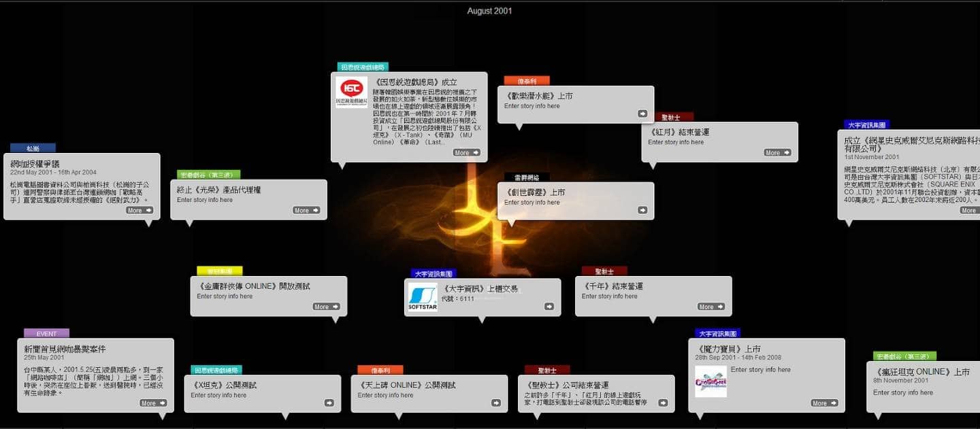Click arrow icon on 《歡樂潛水艇》上市 card

(642, 114)
